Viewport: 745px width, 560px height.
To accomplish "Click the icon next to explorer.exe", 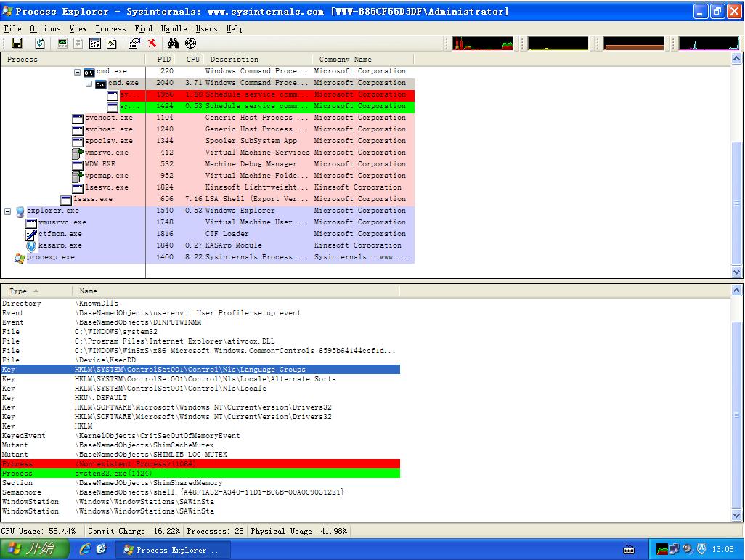I will tap(20, 211).
